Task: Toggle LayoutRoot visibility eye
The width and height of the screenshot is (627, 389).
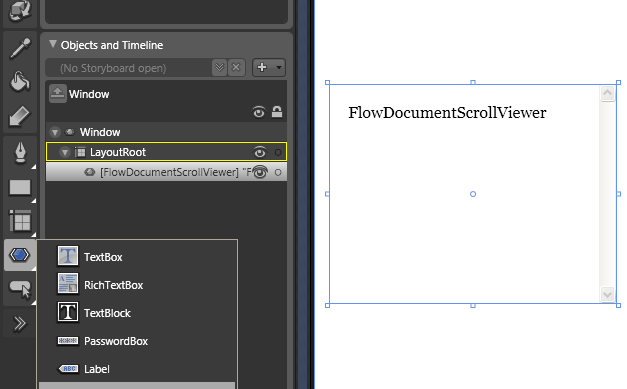Action: 260,152
